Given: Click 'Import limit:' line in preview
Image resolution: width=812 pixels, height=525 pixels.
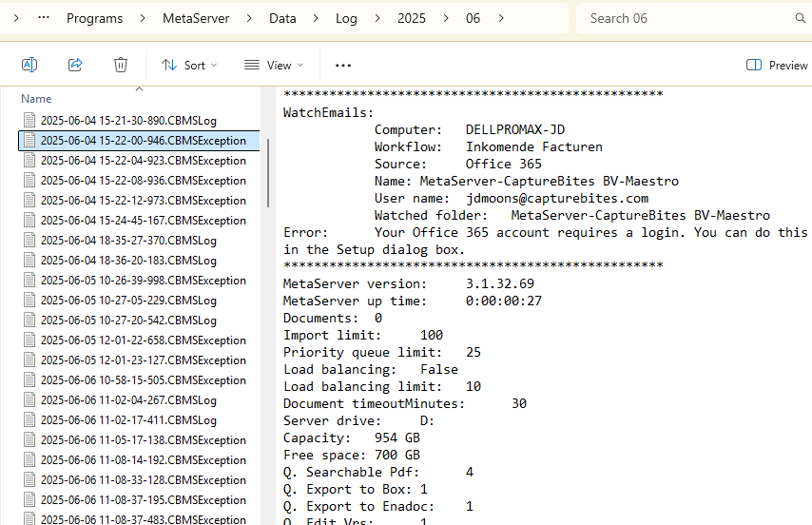Looking at the screenshot, I should click(x=363, y=336).
